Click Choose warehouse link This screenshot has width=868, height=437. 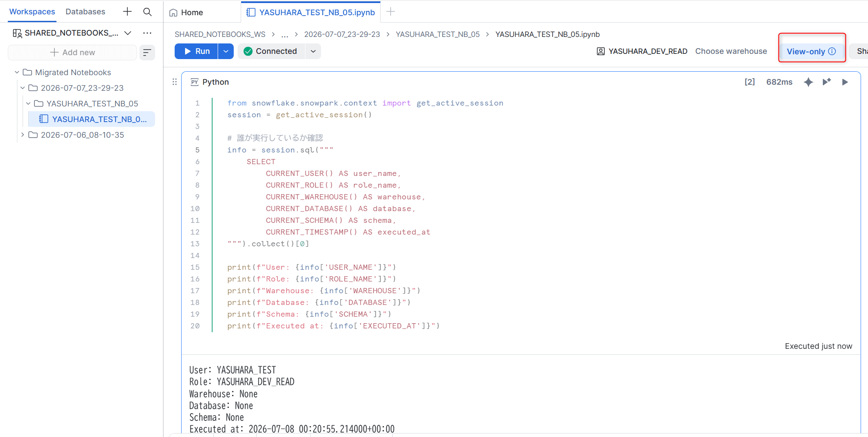(731, 51)
